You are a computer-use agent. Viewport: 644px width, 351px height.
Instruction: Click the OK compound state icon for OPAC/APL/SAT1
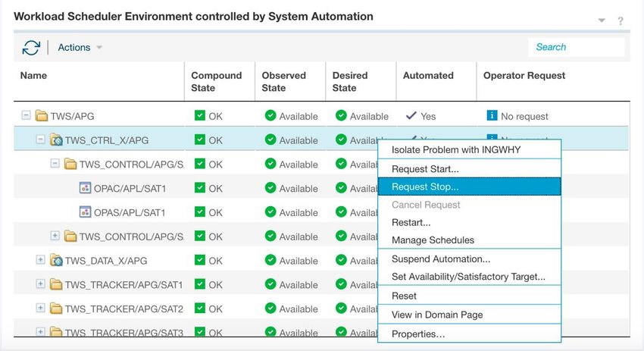[200, 188]
